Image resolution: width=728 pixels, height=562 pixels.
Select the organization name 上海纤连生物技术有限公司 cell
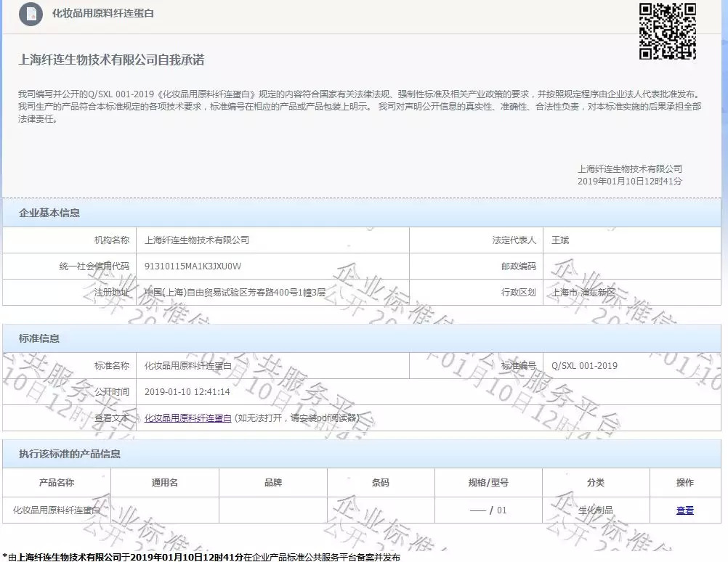pos(272,240)
